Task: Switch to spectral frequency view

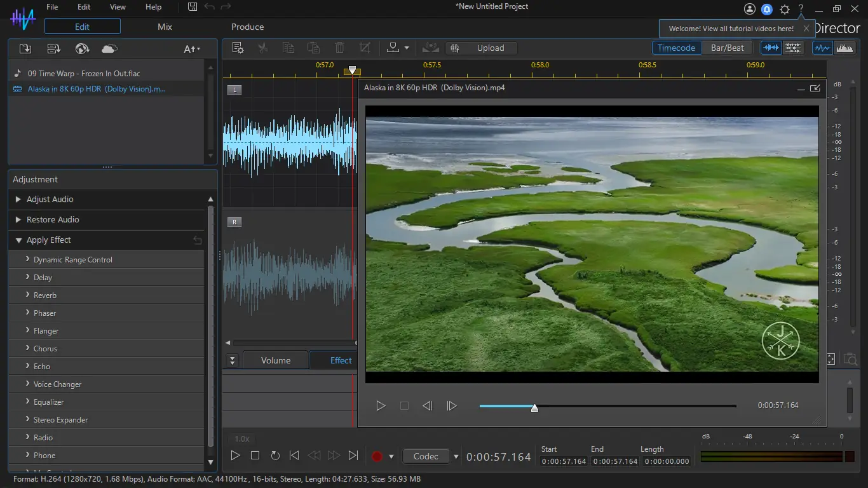Action: coord(844,48)
